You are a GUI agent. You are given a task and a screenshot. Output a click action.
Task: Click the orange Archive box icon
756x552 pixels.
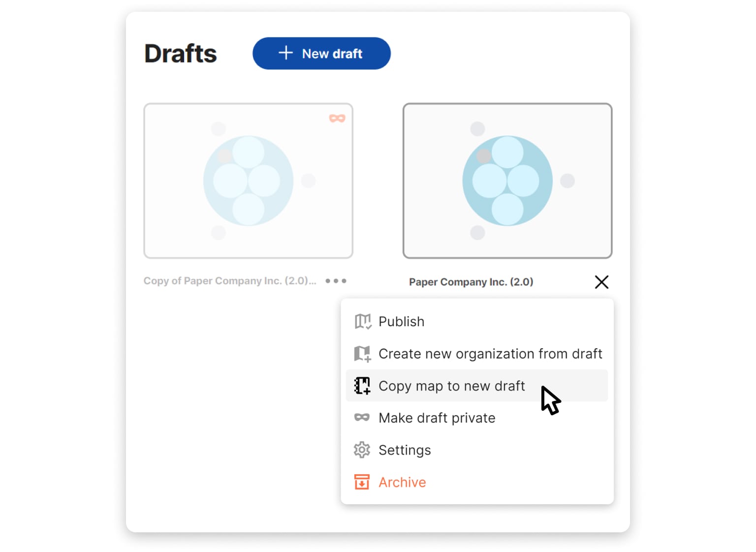tap(362, 482)
